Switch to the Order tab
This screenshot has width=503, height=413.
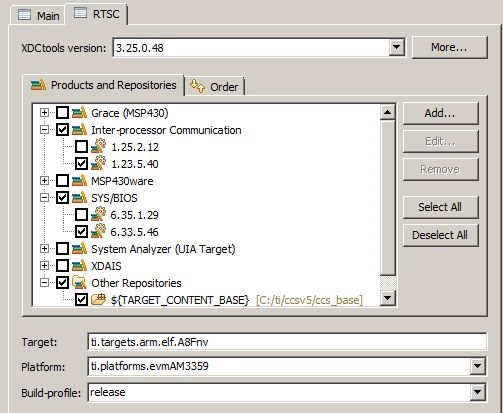(214, 87)
